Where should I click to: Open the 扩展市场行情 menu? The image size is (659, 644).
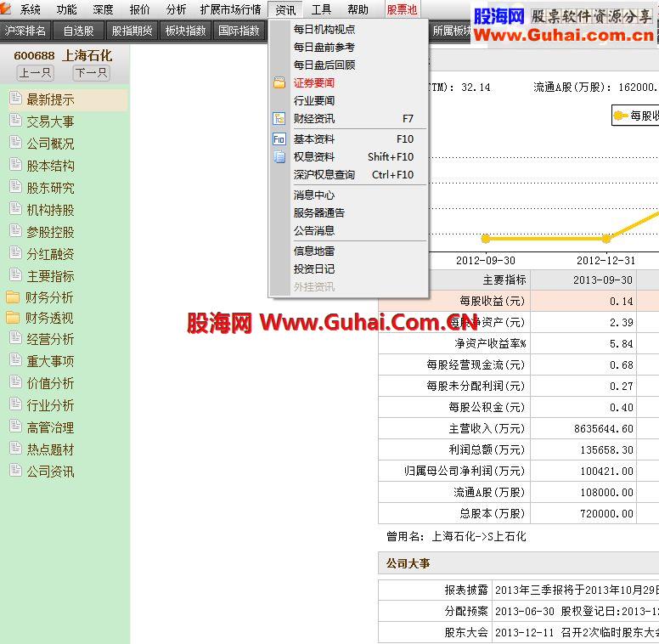tap(230, 9)
